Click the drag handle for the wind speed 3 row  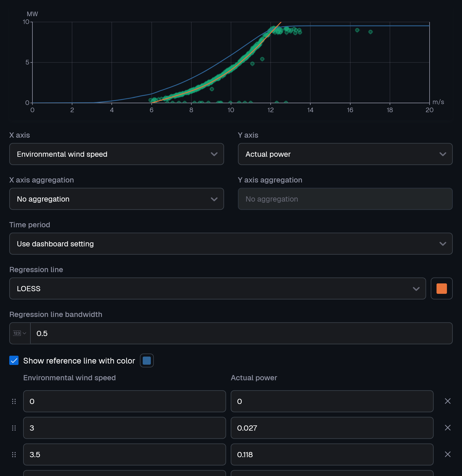point(14,428)
